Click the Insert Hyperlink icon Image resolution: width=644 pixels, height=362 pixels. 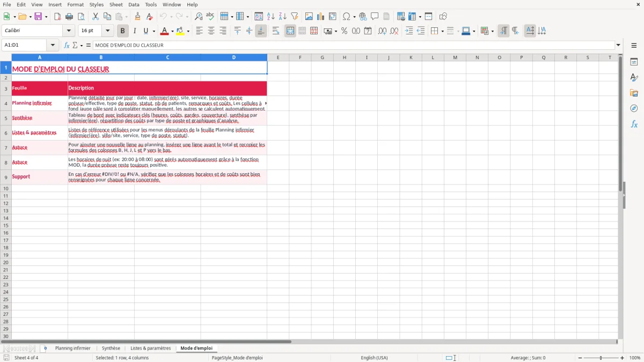tap(363, 17)
